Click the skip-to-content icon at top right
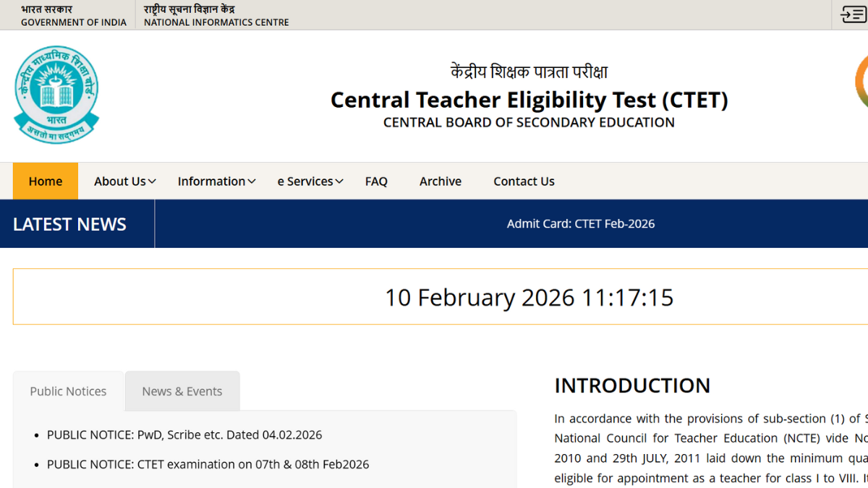This screenshot has height=488, width=868. click(x=853, y=14)
